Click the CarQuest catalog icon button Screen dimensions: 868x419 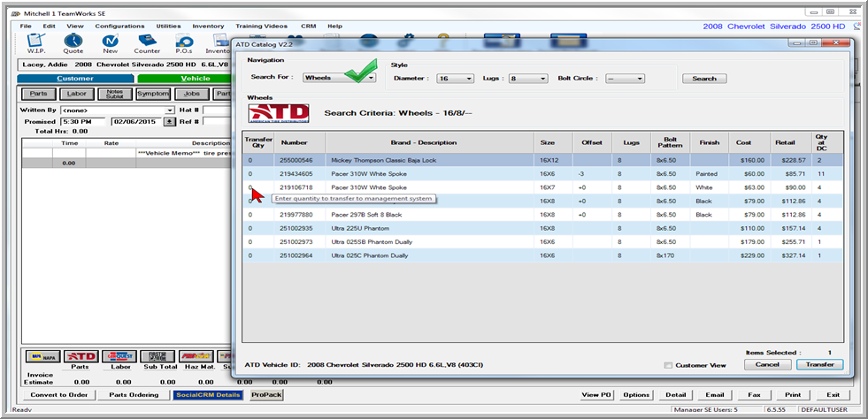click(119, 356)
